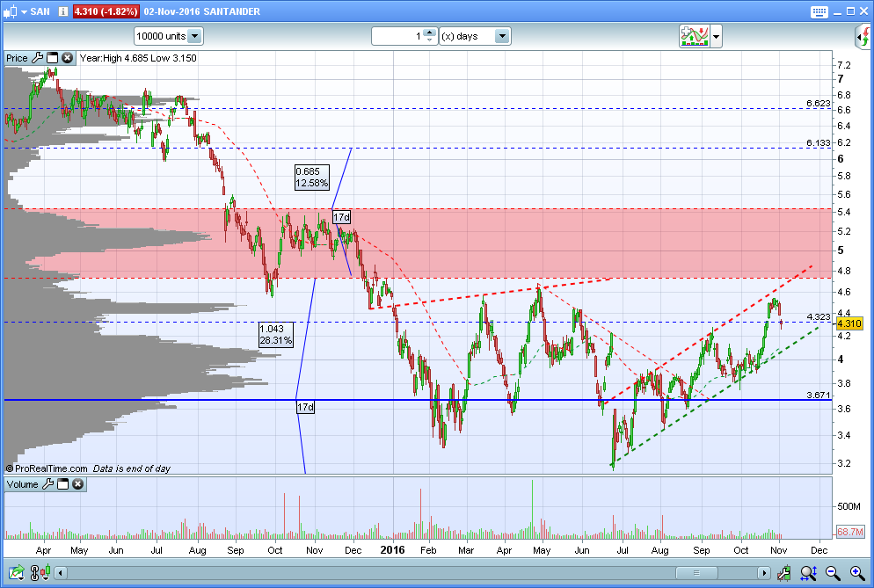The width and height of the screenshot is (874, 588).
Task: Maximize the Price panel window icon
Action: click(53, 57)
